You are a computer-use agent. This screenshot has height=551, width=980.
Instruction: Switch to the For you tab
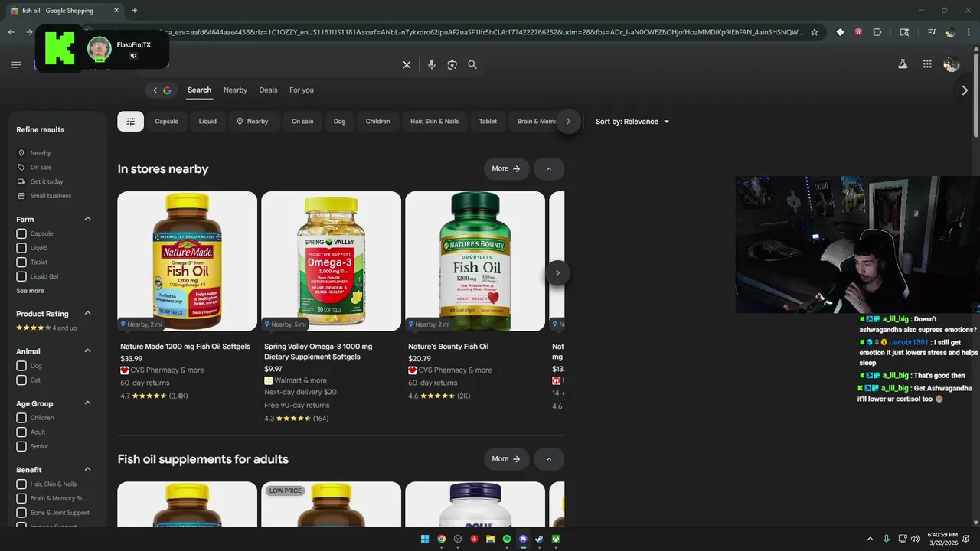[302, 90]
